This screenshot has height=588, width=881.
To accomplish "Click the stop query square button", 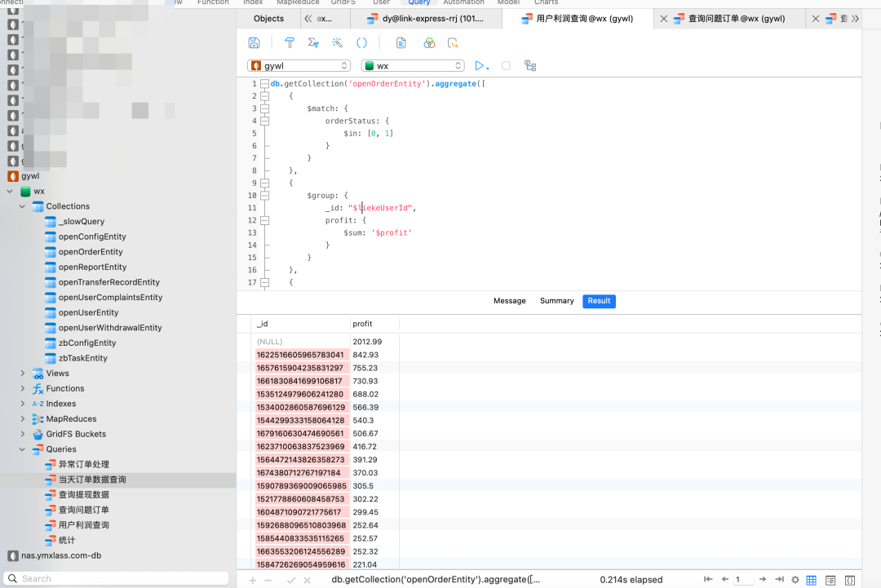I will click(x=507, y=66).
